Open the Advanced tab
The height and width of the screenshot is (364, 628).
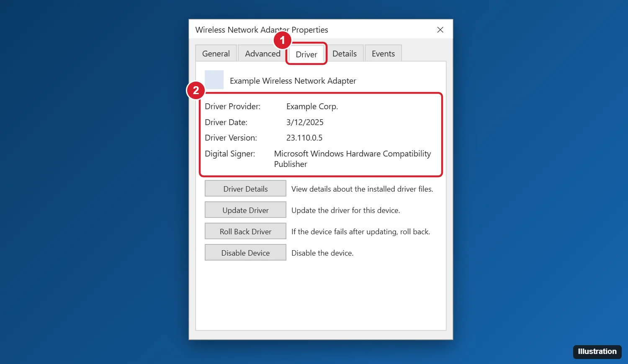tap(263, 54)
